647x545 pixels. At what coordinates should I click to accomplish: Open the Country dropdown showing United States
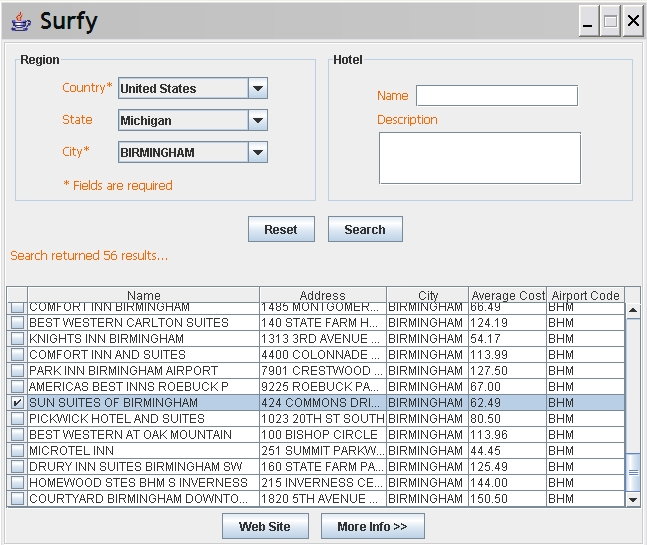click(x=193, y=88)
